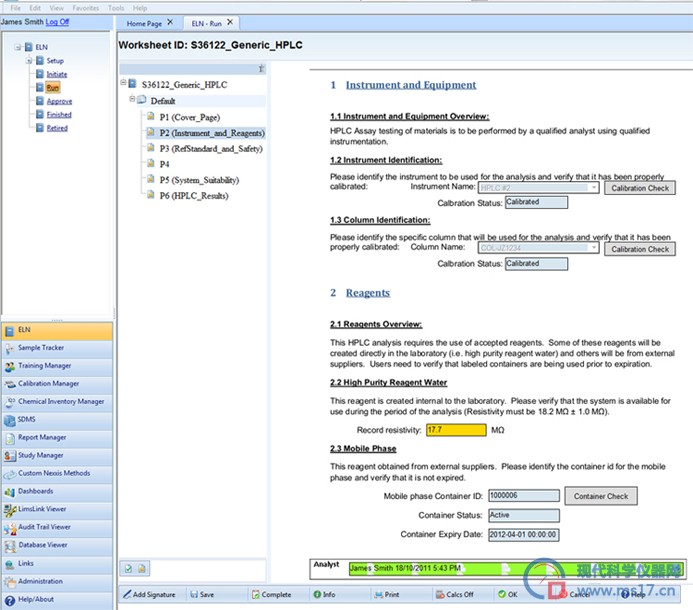The image size is (693, 610).
Task: Click Calibration Check for Column Name
Action: [640, 249]
